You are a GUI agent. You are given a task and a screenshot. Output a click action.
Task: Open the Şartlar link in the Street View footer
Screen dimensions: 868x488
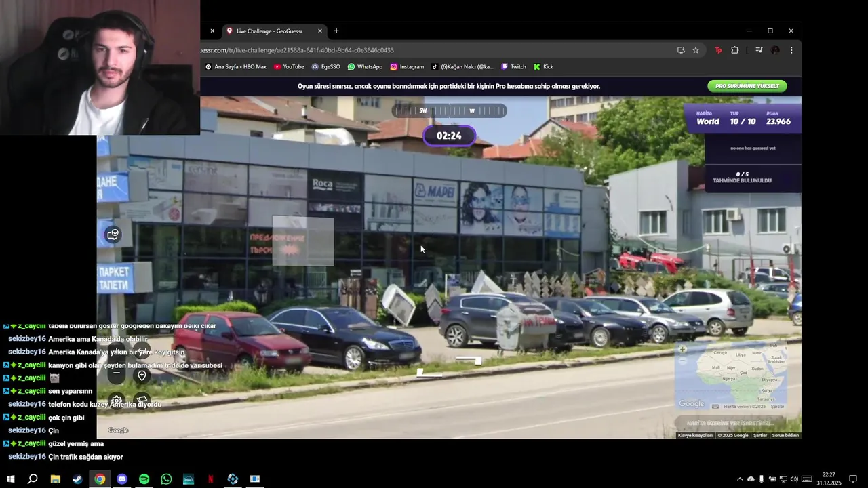point(760,435)
